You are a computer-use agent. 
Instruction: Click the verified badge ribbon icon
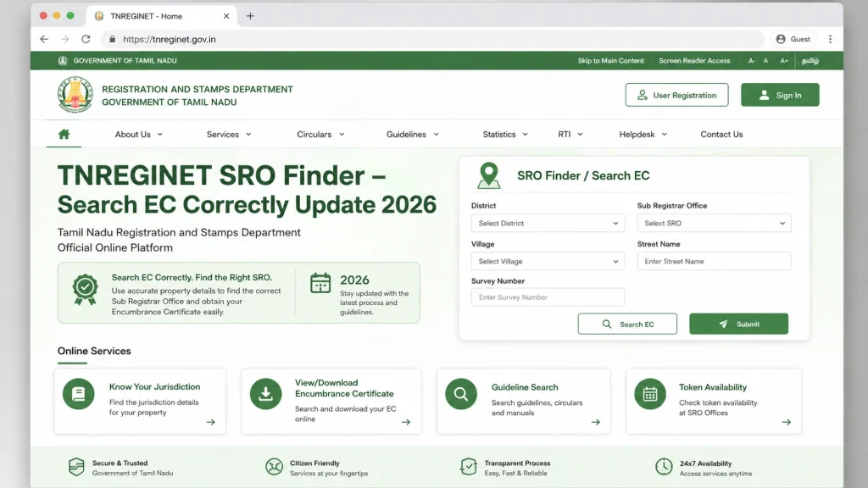86,290
